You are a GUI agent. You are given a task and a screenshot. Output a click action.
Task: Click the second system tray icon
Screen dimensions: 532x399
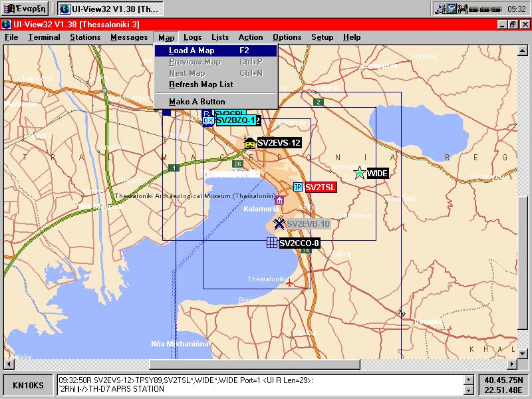pos(451,9)
